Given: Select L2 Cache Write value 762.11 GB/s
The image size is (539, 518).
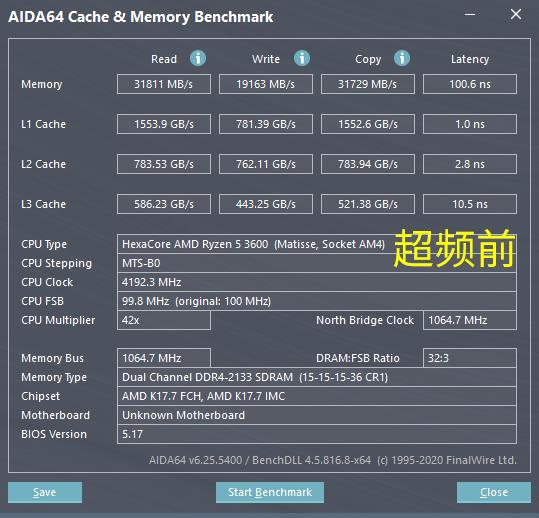Looking at the screenshot, I should (x=266, y=164).
